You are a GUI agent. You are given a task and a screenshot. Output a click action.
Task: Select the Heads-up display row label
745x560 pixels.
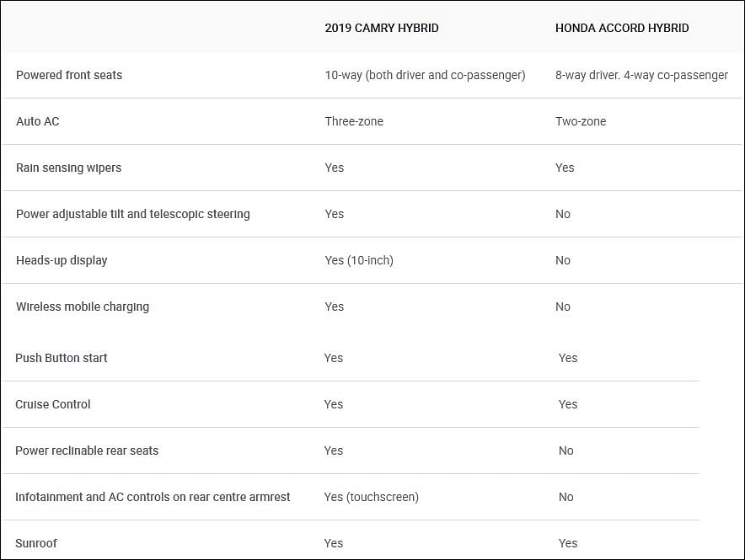tap(62, 260)
